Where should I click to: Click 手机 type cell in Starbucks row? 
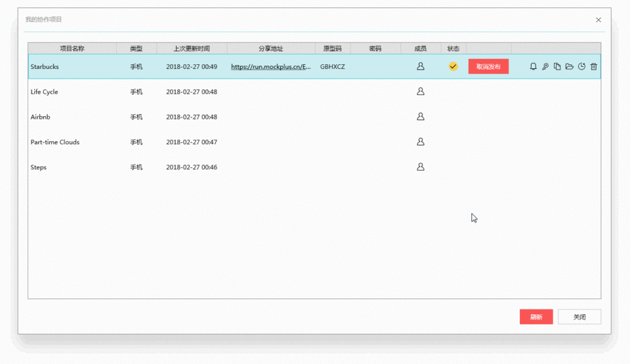(x=136, y=67)
